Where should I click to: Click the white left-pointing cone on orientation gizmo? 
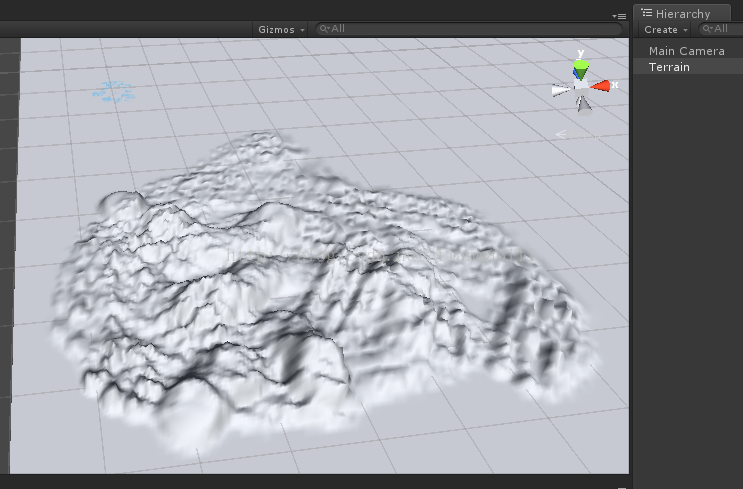coord(562,90)
